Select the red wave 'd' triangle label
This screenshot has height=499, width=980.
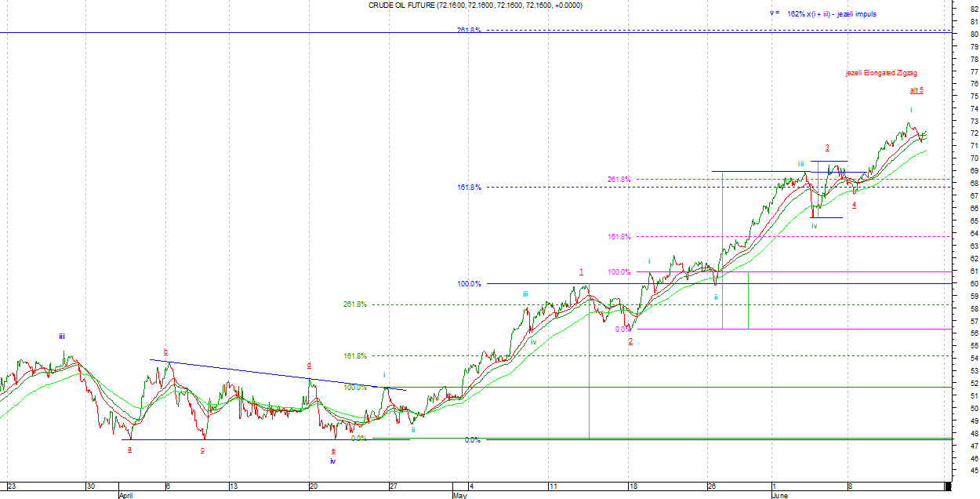click(x=309, y=365)
